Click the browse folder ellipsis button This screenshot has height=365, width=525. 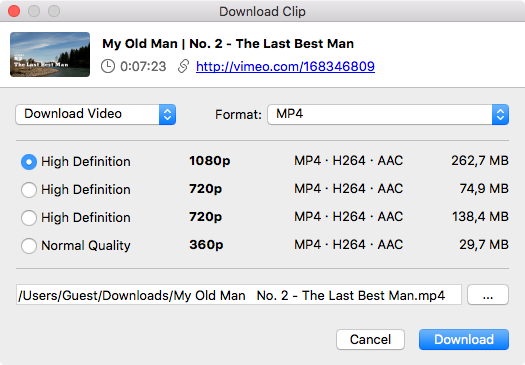(488, 295)
